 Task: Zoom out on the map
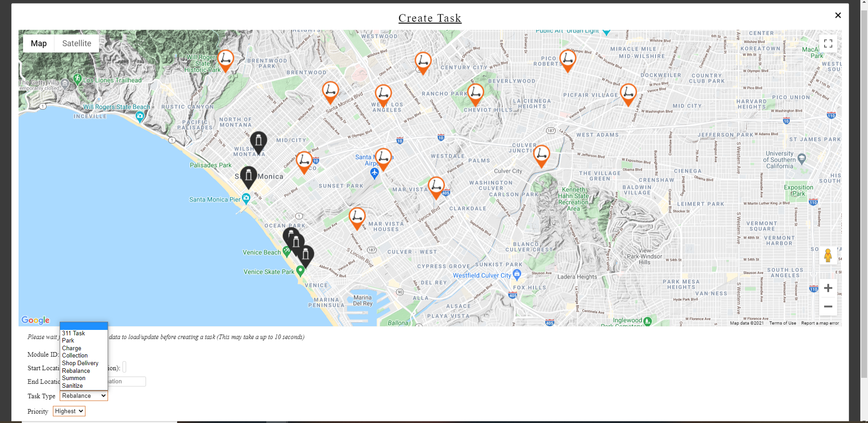pos(828,306)
